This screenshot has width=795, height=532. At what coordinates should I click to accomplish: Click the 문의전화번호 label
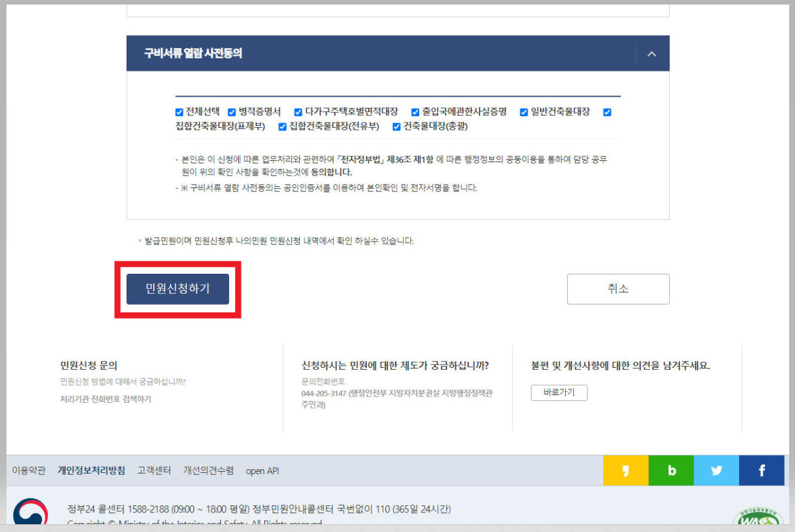coord(323,381)
